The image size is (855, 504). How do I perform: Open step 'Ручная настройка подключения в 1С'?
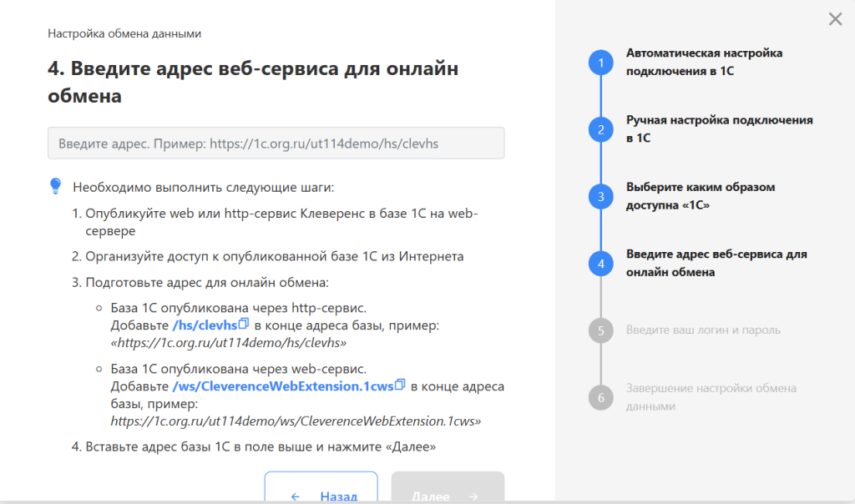point(719,129)
